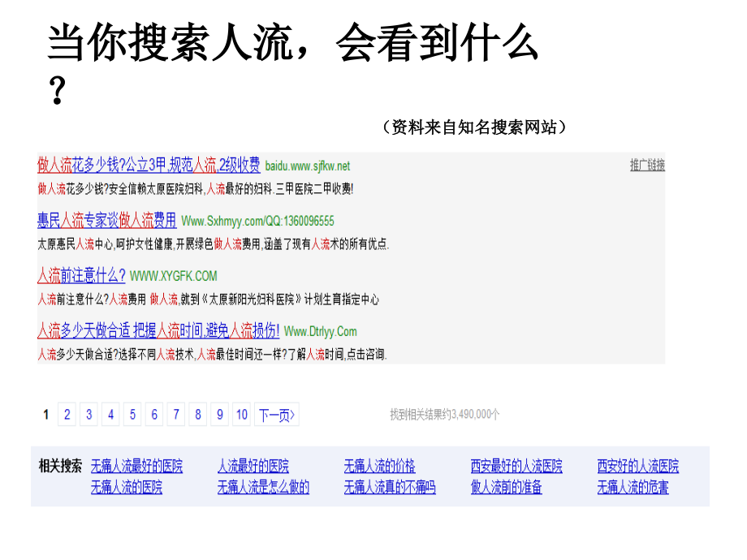This screenshot has height=560, width=747.
Task: Open 无痛人流最好的医院 related search
Action: click(x=136, y=467)
